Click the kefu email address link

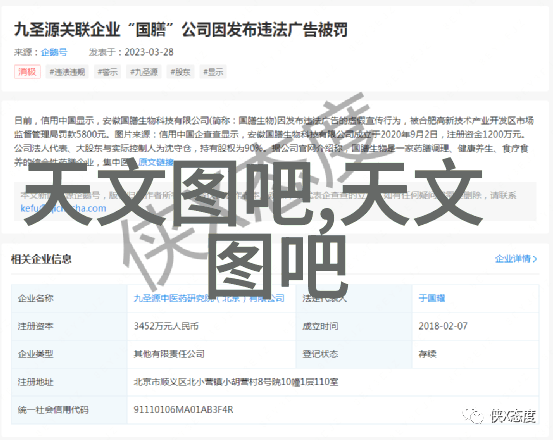click(x=63, y=208)
